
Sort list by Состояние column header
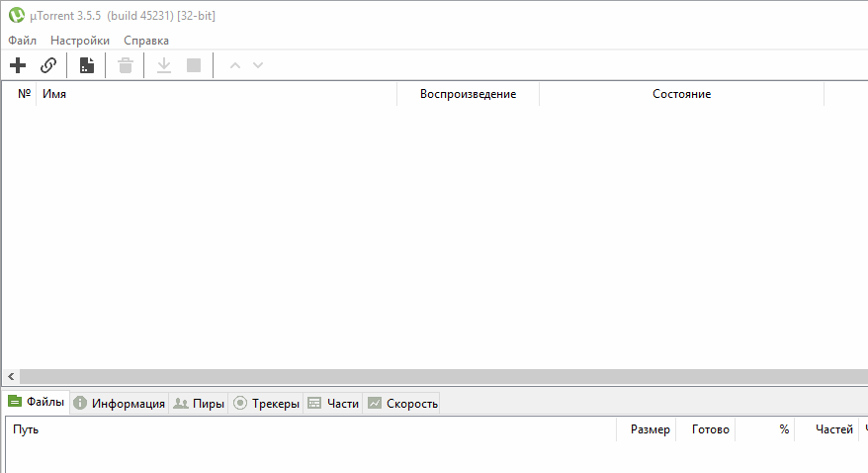[x=681, y=94]
